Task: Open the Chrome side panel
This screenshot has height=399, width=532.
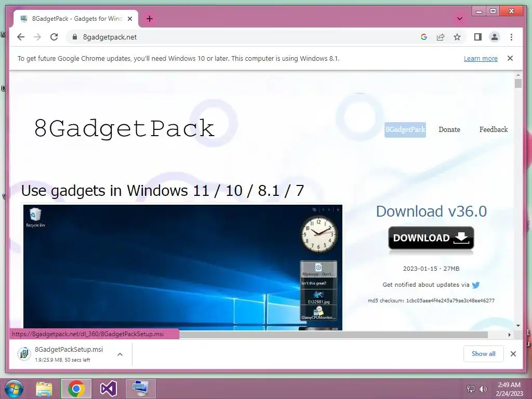Action: pyautogui.click(x=478, y=37)
